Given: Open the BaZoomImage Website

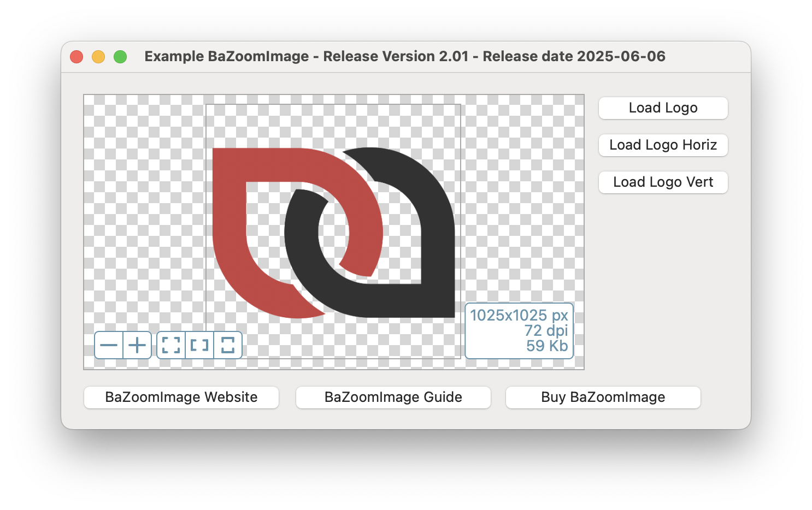Looking at the screenshot, I should pyautogui.click(x=181, y=398).
